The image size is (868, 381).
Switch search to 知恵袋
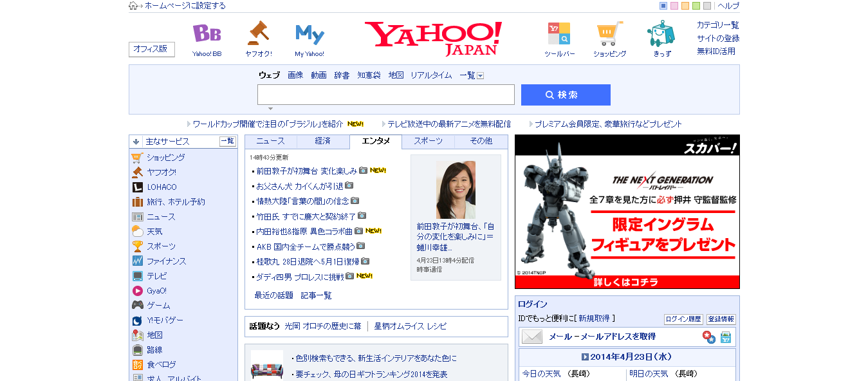(x=369, y=75)
